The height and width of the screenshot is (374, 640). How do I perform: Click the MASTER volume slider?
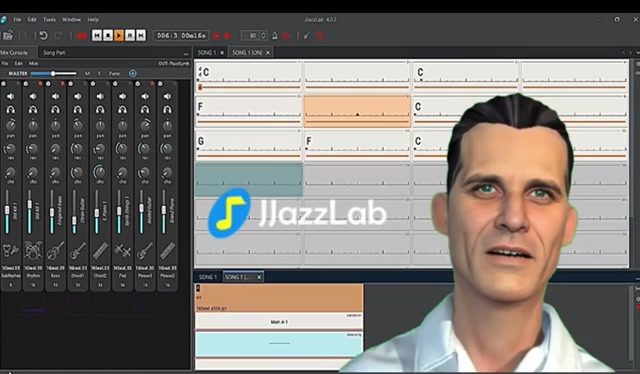click(x=53, y=73)
